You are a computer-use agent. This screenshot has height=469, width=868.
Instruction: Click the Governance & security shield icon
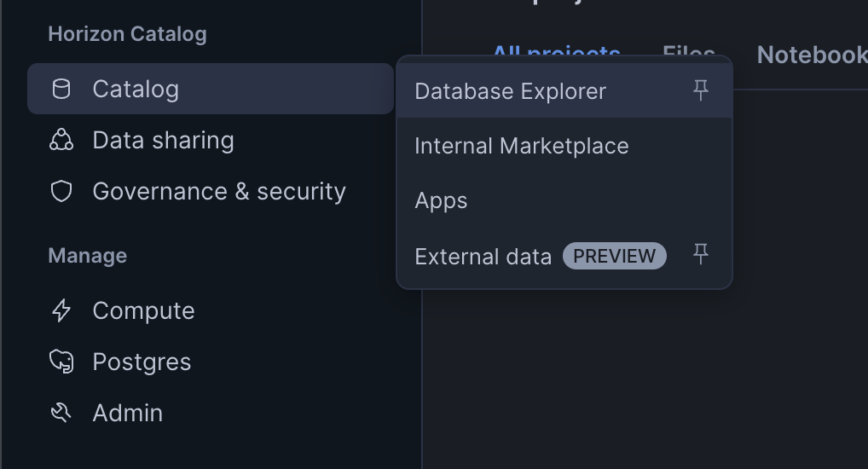click(61, 191)
